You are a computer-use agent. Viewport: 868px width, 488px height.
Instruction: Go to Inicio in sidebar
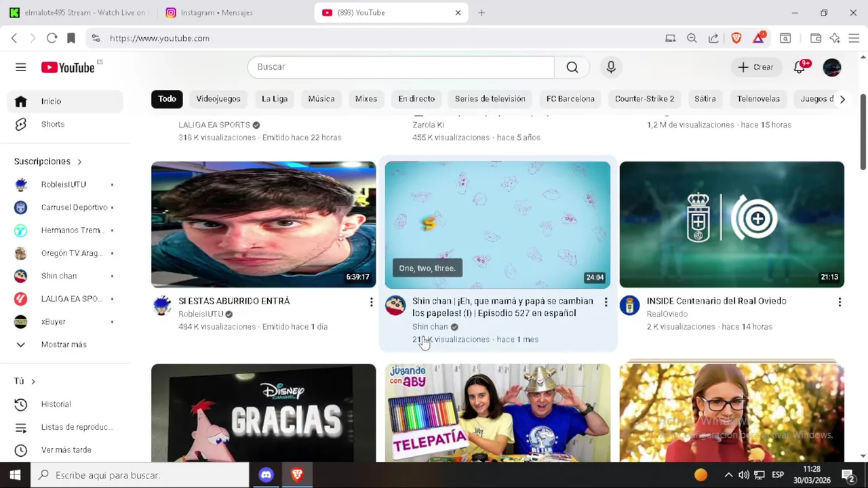point(65,101)
